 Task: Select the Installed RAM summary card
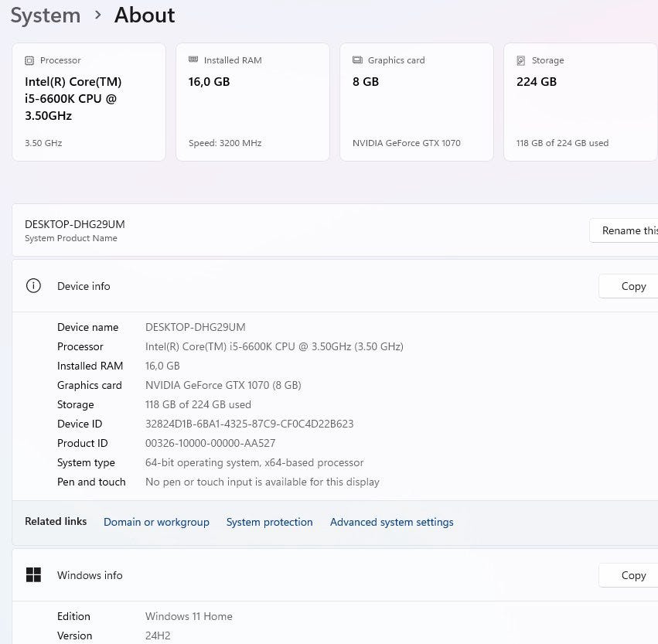coord(253,102)
